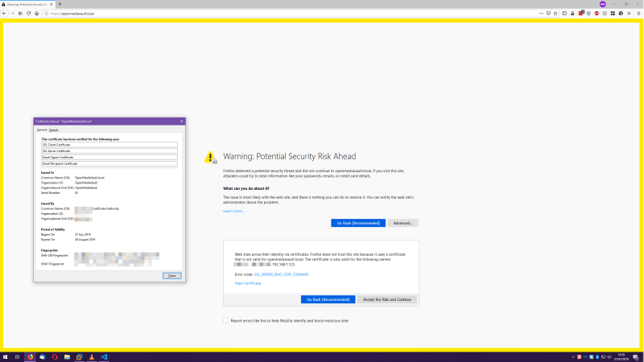Click the taskbar clock and date
The height and width of the screenshot is (362, 644).
621,357
